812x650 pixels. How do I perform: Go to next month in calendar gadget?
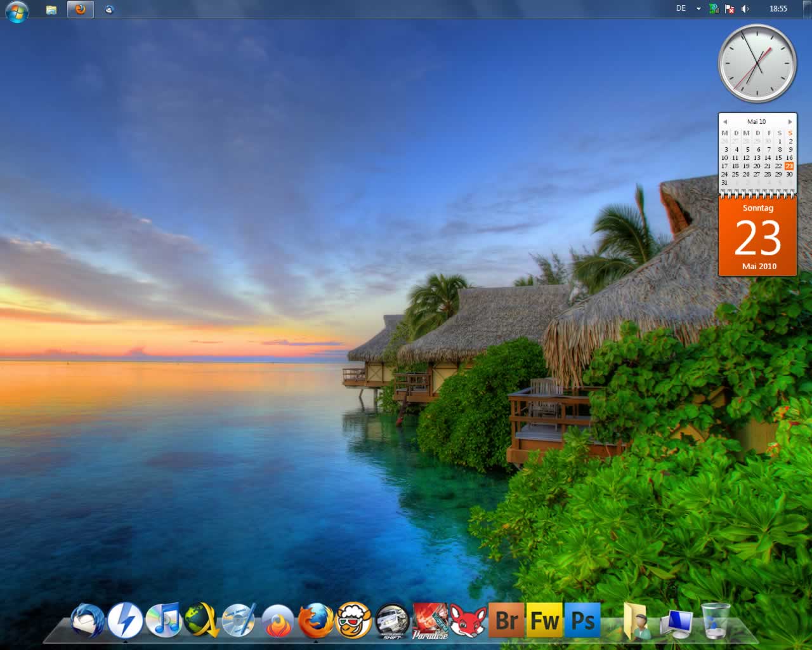[790, 122]
